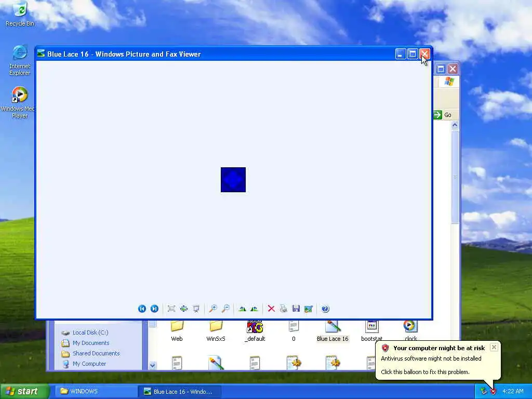This screenshot has width=532, height=399.
Task: Open Local Disk (C:) link
Action: coord(90,332)
